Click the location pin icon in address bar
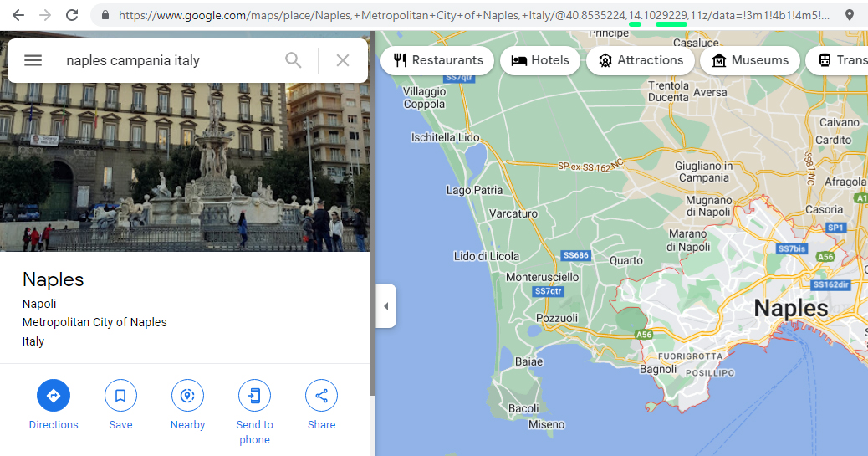868x456 pixels. click(850, 15)
